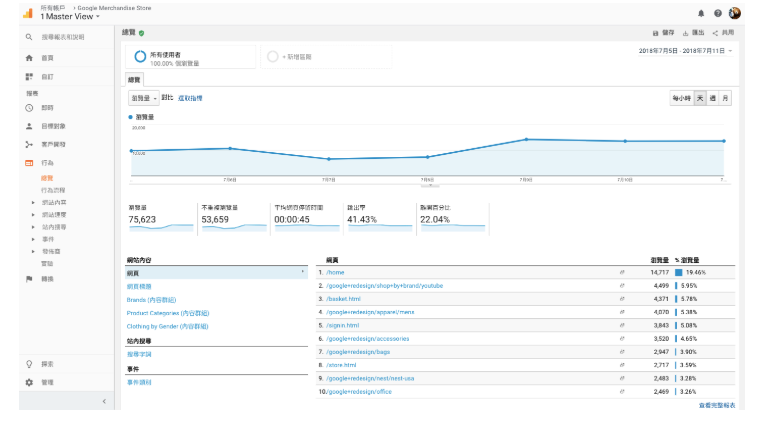Click open-link icon in the /store.html row

click(x=622, y=365)
